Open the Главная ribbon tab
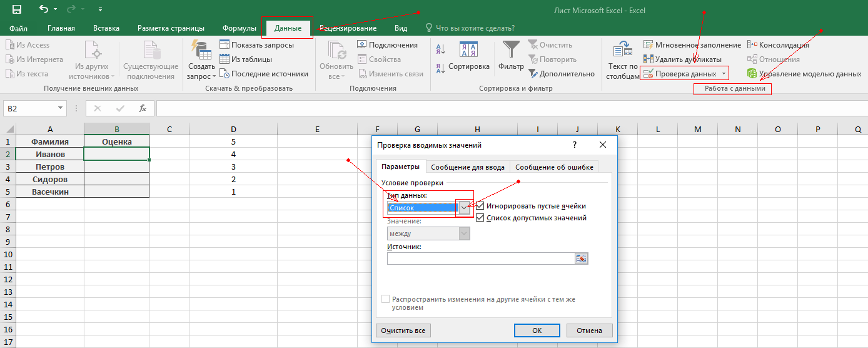 (61, 28)
